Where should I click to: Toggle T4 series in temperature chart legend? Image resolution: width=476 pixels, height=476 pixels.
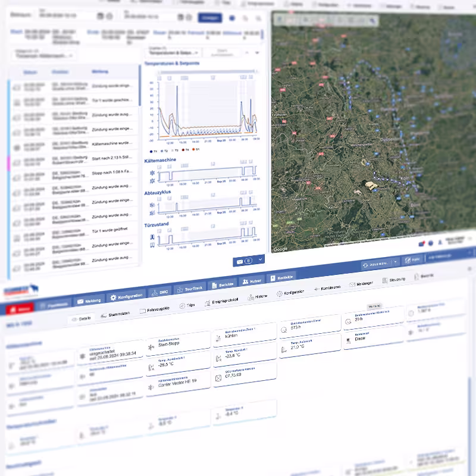click(185, 150)
